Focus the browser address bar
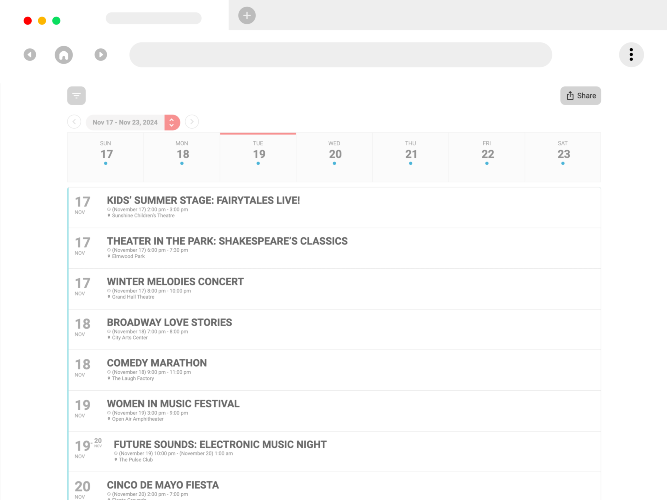 point(341,54)
